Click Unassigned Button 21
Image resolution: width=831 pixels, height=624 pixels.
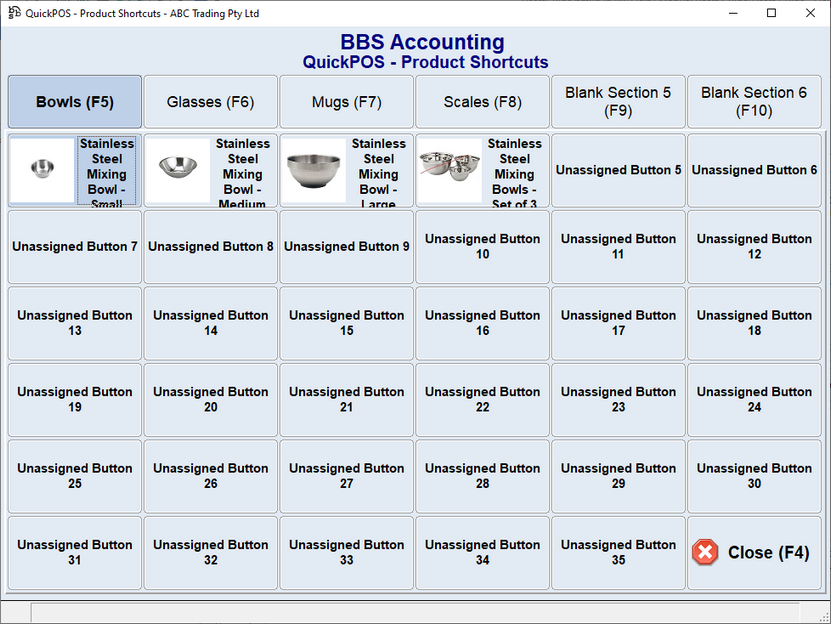point(347,400)
